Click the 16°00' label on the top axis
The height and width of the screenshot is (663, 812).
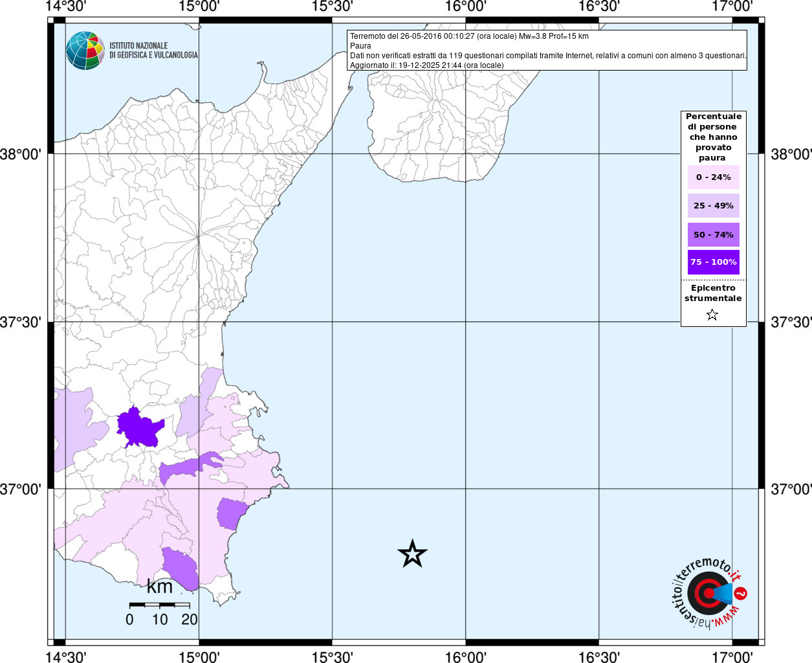(466, 6)
